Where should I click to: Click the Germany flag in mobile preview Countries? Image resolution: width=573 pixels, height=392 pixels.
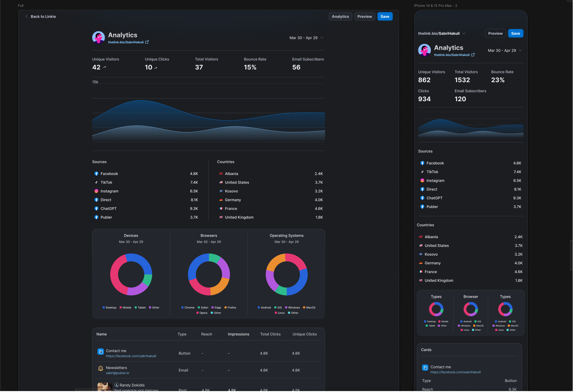(x=421, y=263)
